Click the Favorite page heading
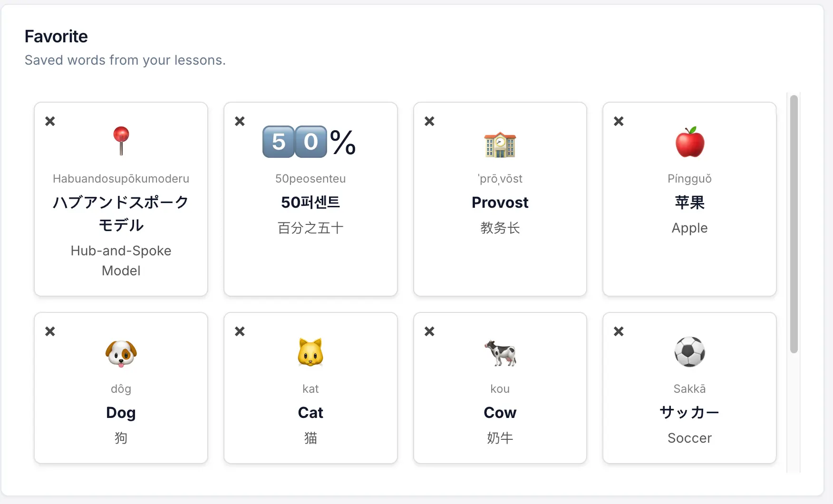 pyautogui.click(x=56, y=36)
